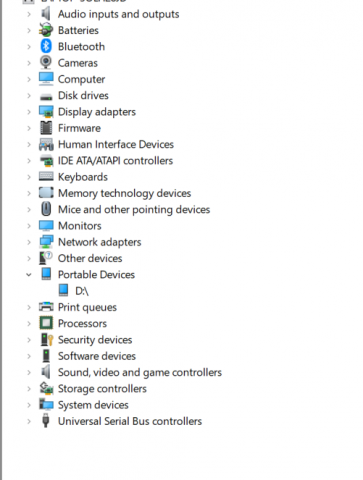
Task: Click the Print queues printer icon
Action: tap(46, 307)
